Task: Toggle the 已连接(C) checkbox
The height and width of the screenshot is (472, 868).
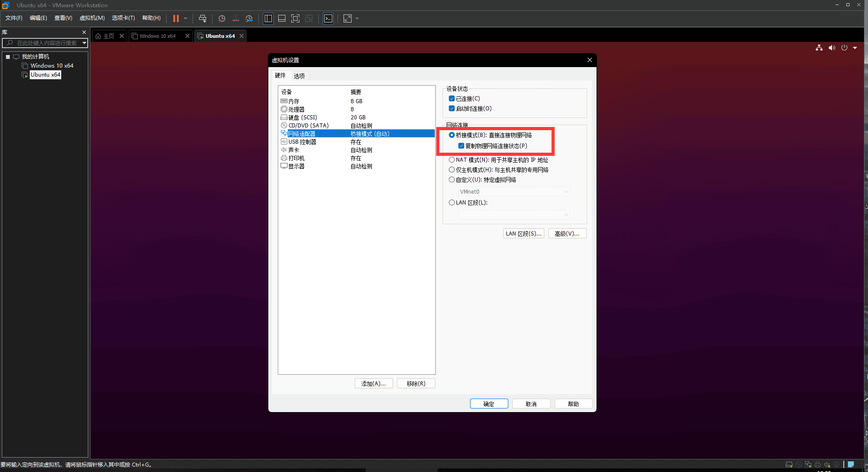Action: (x=452, y=99)
